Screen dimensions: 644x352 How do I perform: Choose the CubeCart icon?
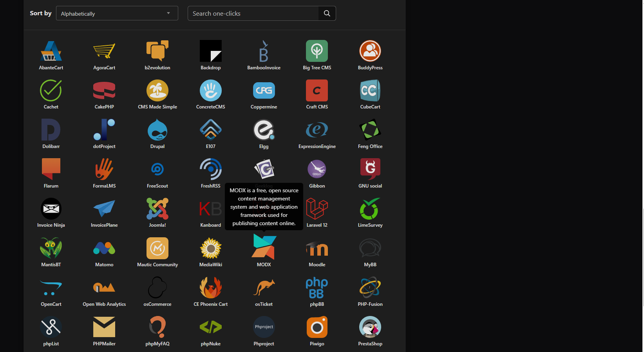point(370,90)
